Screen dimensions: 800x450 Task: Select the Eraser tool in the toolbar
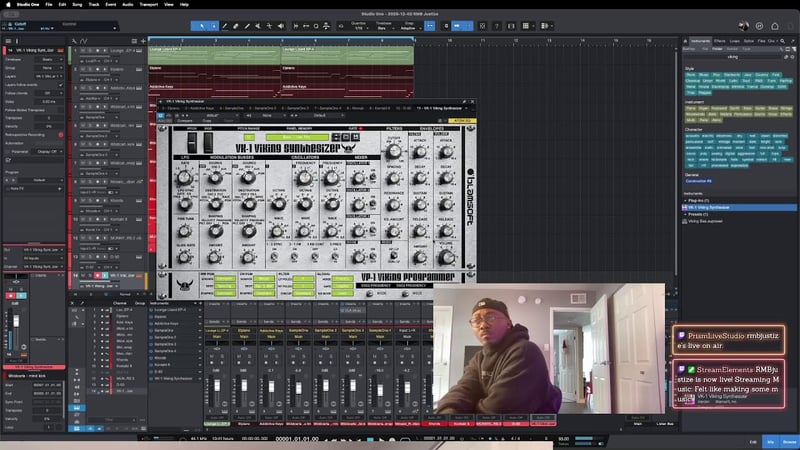coord(236,26)
